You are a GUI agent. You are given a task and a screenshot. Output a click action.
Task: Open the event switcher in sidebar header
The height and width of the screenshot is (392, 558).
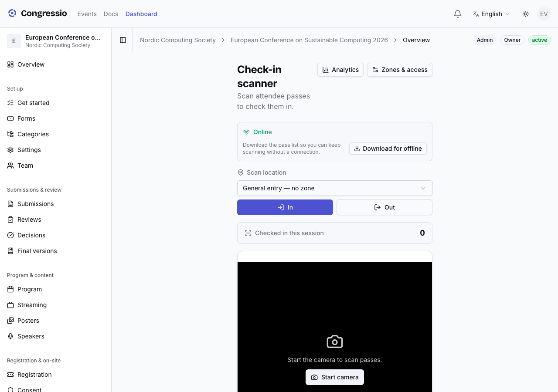point(55,41)
